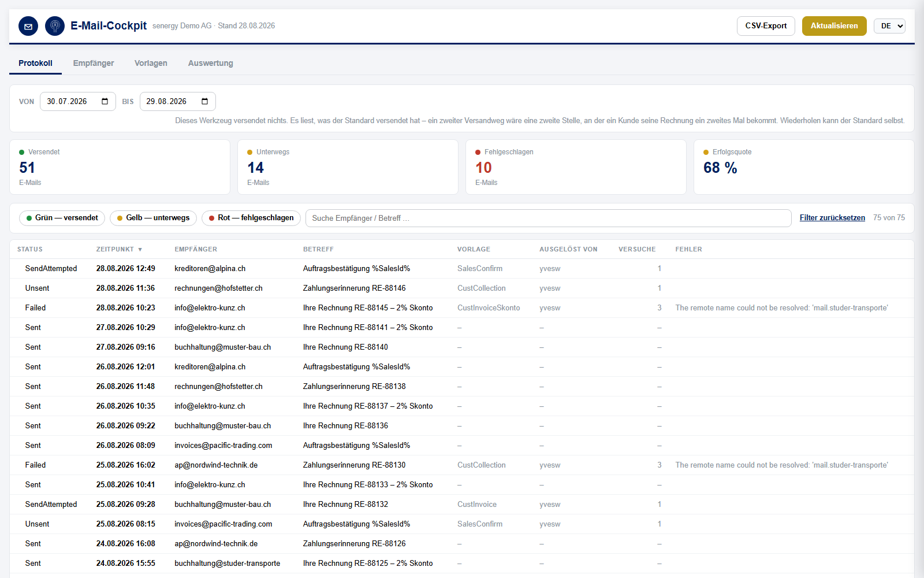Click the CSV-Export button
The image size is (924, 578).
pos(766,26)
